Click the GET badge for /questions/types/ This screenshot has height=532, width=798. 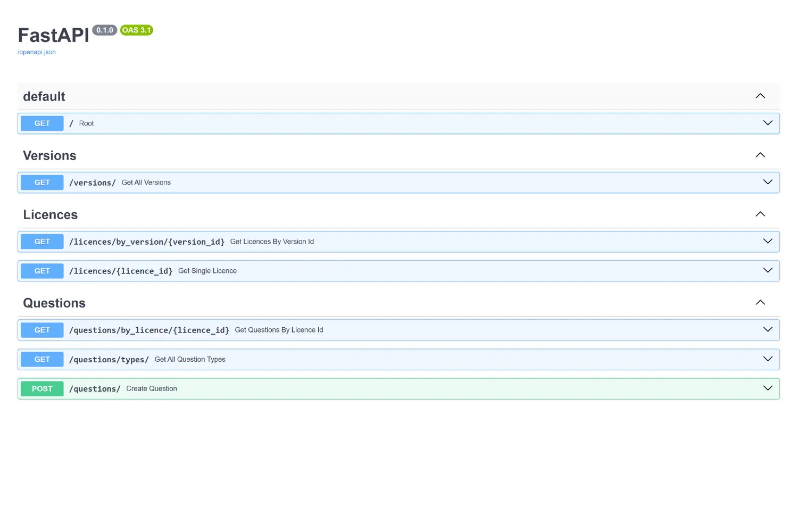[41, 359]
